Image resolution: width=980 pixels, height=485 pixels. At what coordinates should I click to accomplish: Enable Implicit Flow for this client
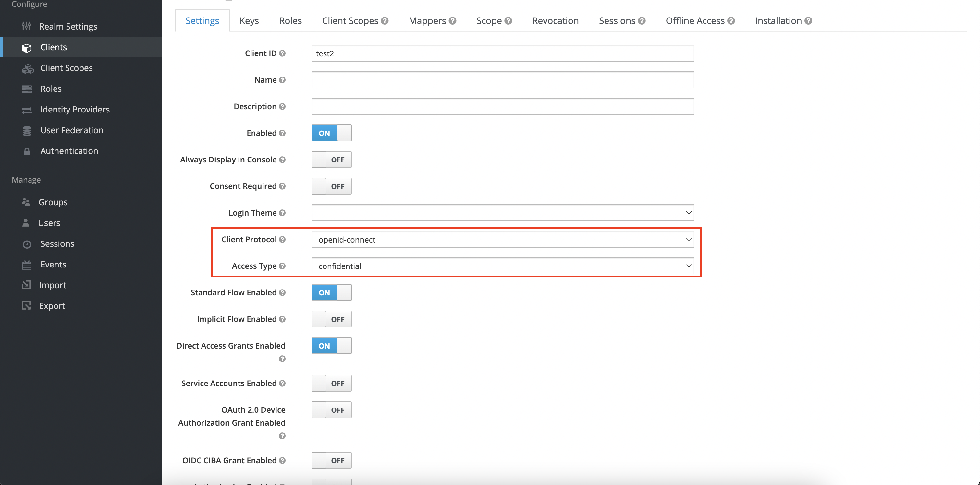(x=331, y=319)
